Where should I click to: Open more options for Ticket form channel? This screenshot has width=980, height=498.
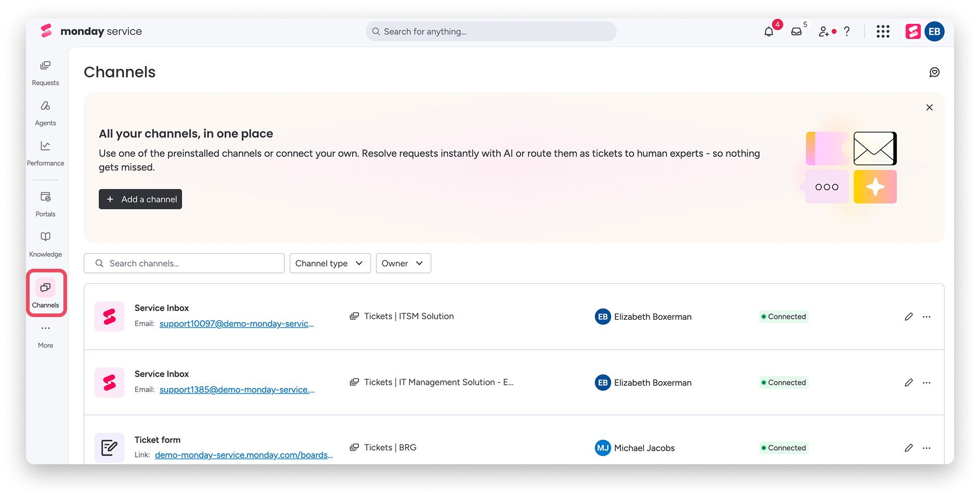[926, 448]
